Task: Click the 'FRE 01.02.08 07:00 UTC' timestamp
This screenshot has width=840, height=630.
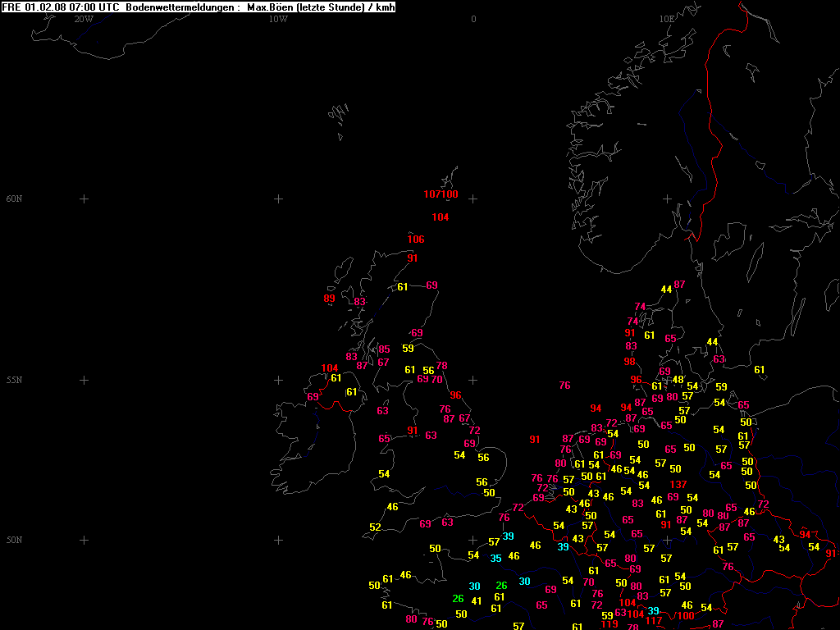Action: coord(61,7)
